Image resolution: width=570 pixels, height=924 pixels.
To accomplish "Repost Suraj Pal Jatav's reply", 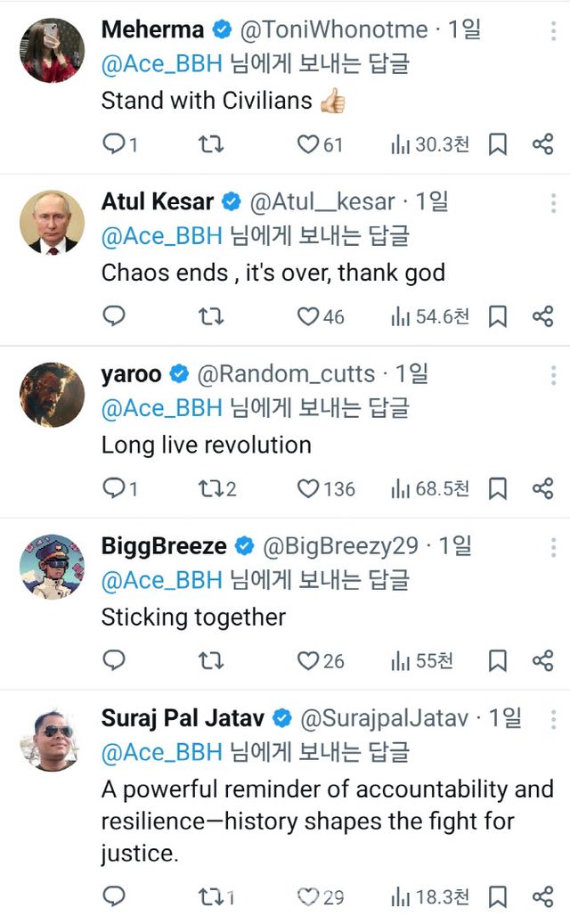I will coord(210,896).
